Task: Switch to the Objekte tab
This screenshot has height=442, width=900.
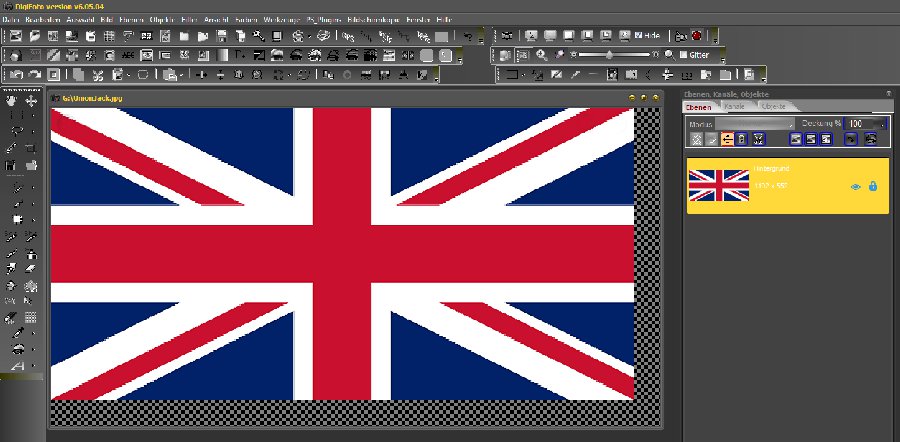Action: click(773, 106)
